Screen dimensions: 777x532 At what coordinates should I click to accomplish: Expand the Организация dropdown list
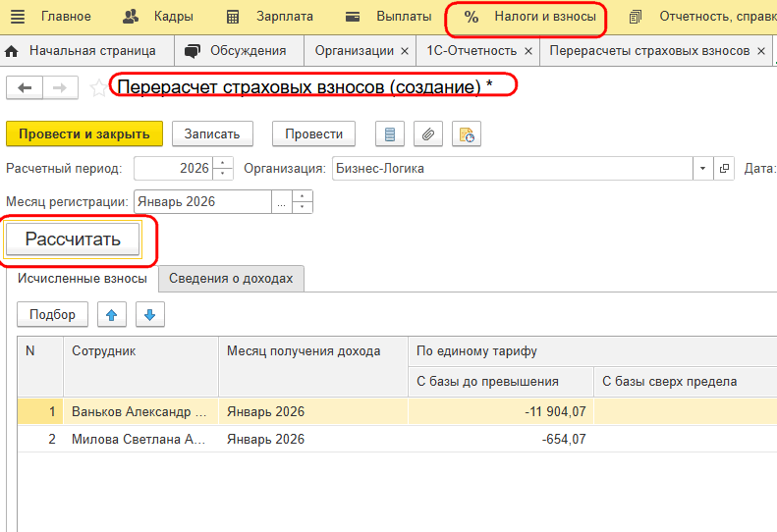tap(702, 169)
